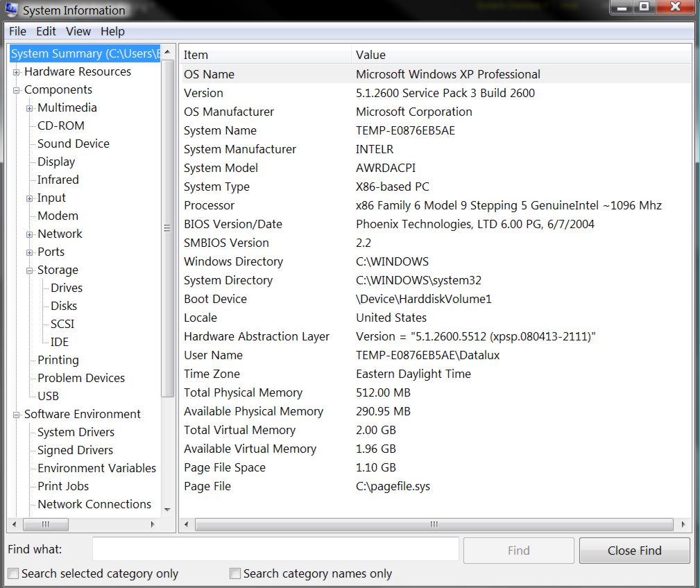Click the value TEMP-E0876EB5AE\Datalux
The image size is (700, 588).
[x=427, y=355]
